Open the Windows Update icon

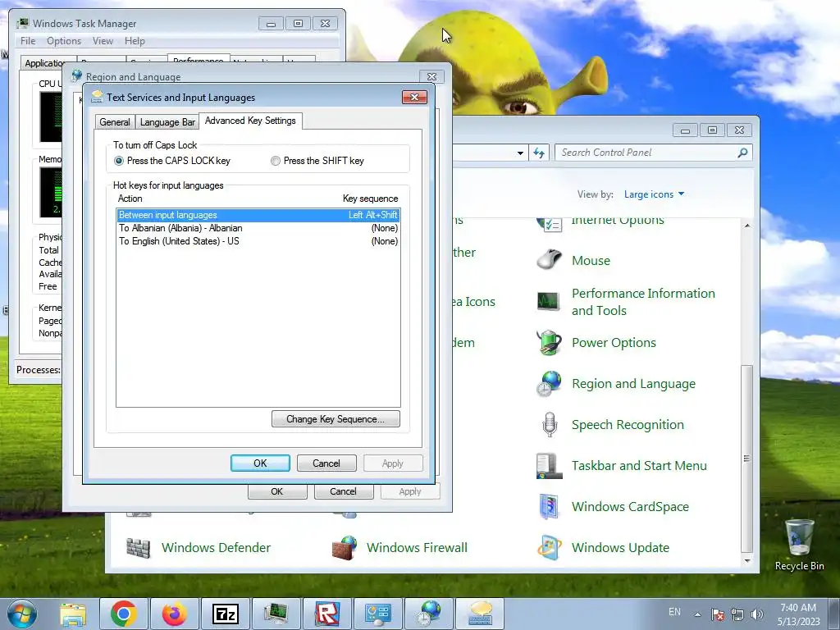click(549, 547)
